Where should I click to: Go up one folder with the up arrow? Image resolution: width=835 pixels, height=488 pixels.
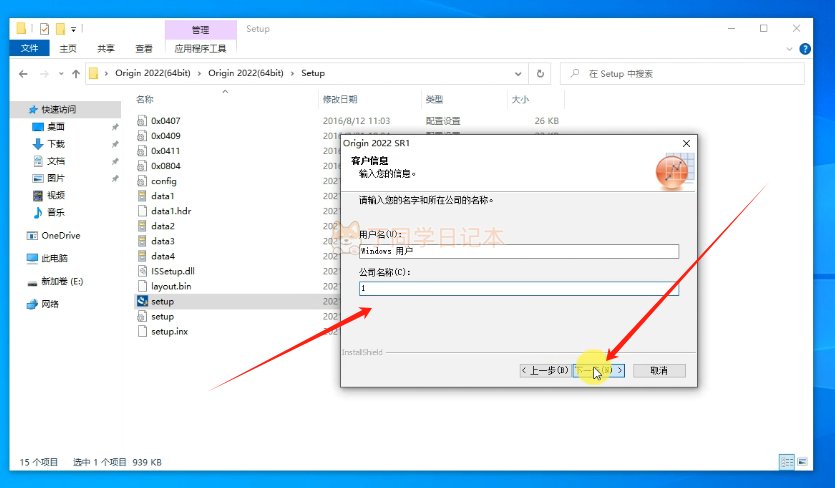74,73
